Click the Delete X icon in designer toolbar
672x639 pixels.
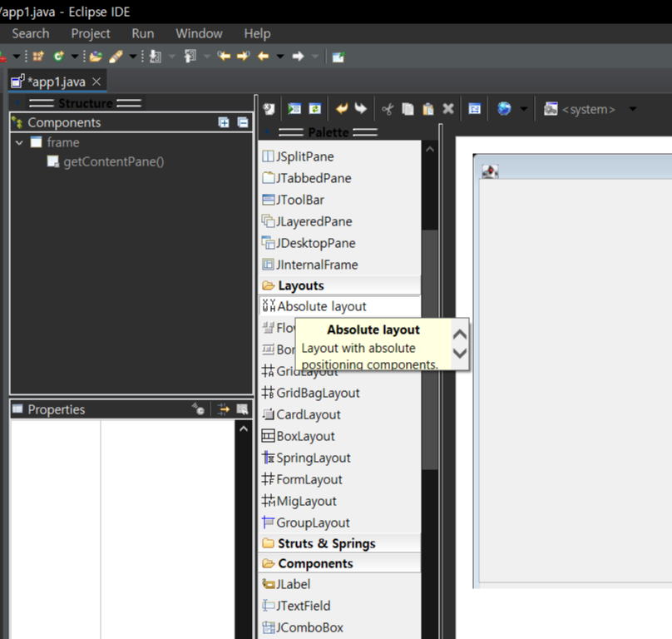click(x=448, y=109)
